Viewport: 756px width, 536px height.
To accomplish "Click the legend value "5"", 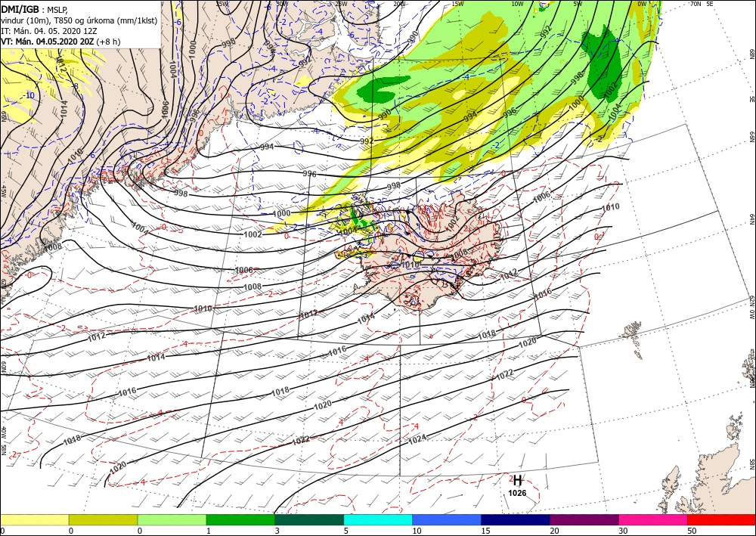I will tap(345, 531).
